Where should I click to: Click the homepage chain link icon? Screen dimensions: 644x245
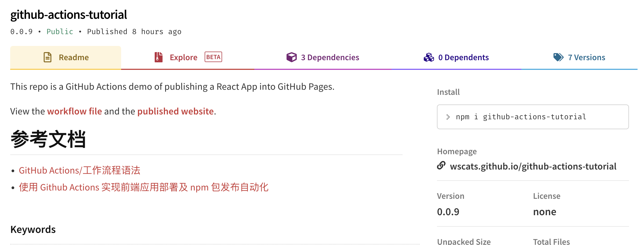point(441,165)
